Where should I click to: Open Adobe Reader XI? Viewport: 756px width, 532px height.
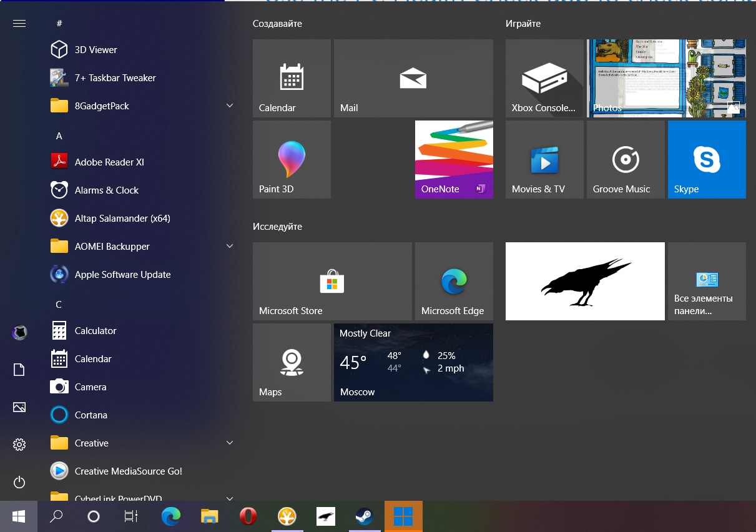coord(142,162)
